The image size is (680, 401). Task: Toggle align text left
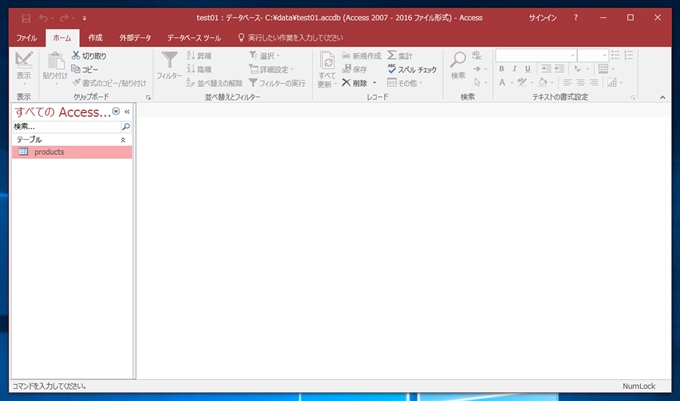(567, 82)
